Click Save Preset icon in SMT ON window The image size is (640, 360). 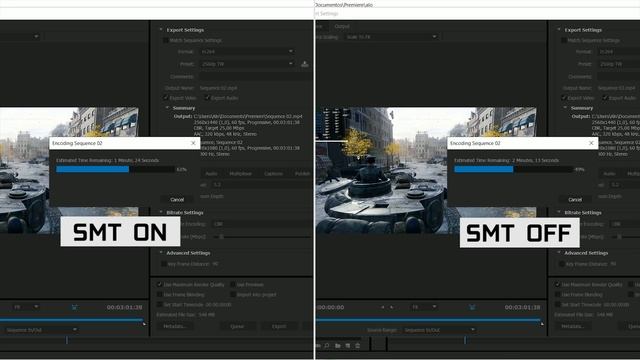coord(304,64)
